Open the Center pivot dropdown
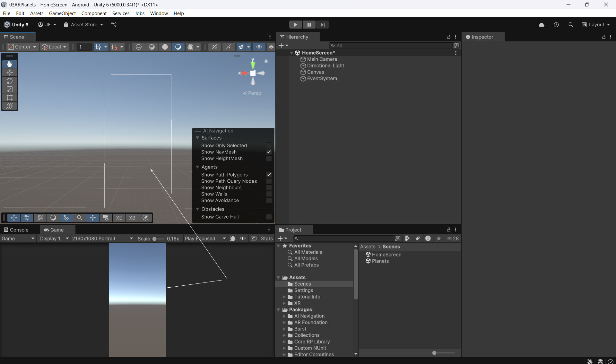This screenshot has height=364, width=616. click(22, 47)
